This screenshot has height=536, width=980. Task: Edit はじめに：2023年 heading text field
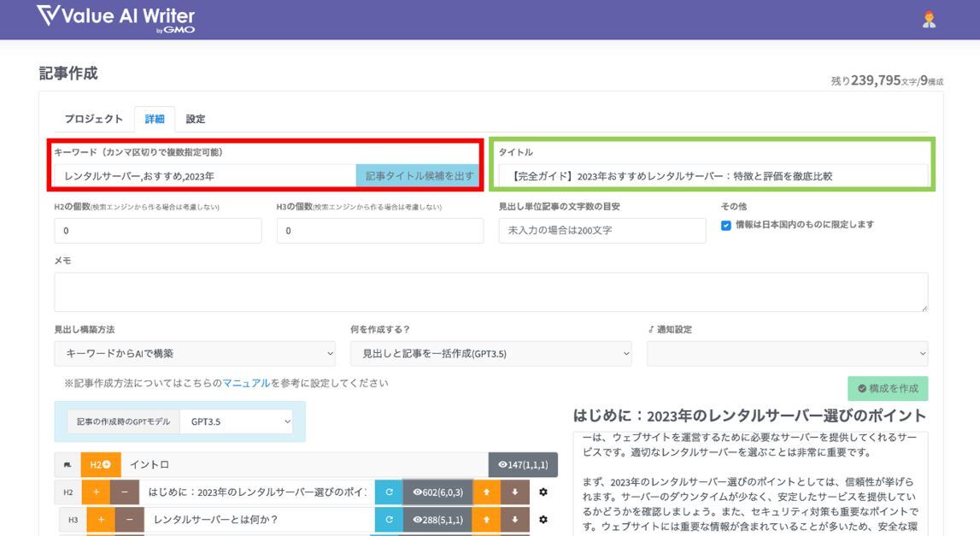tap(257, 492)
